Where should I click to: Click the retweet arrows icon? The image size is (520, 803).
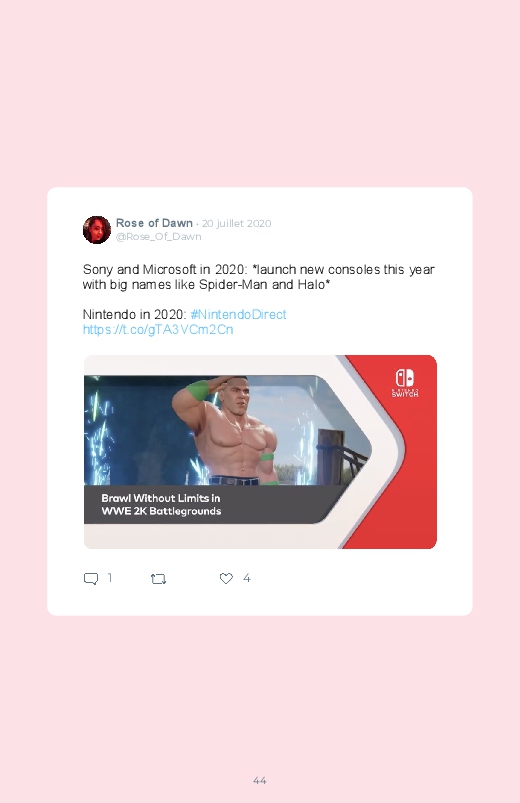tap(158, 579)
